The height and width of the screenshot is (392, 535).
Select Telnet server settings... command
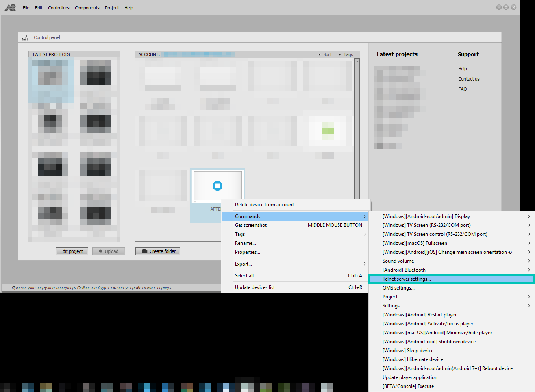click(451, 279)
